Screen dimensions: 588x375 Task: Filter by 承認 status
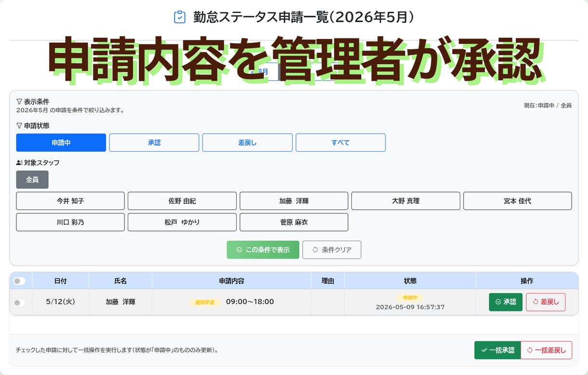coord(154,142)
